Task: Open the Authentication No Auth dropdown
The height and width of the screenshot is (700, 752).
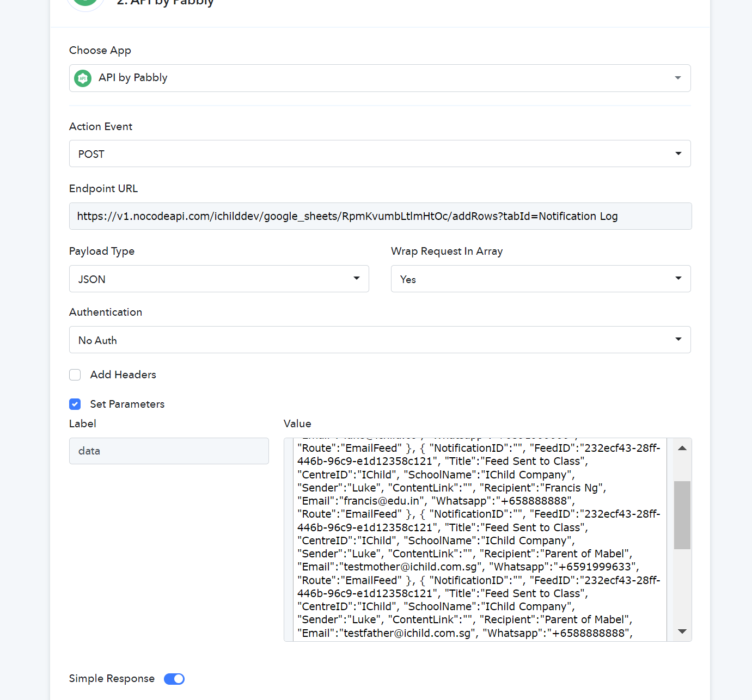Action: pyautogui.click(x=380, y=340)
